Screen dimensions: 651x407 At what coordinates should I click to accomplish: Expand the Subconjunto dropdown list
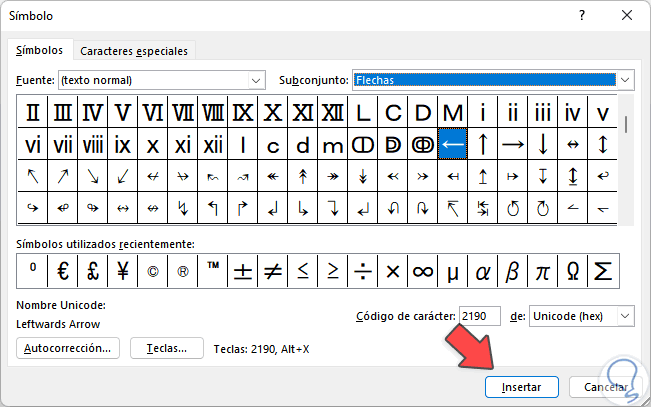pos(626,79)
